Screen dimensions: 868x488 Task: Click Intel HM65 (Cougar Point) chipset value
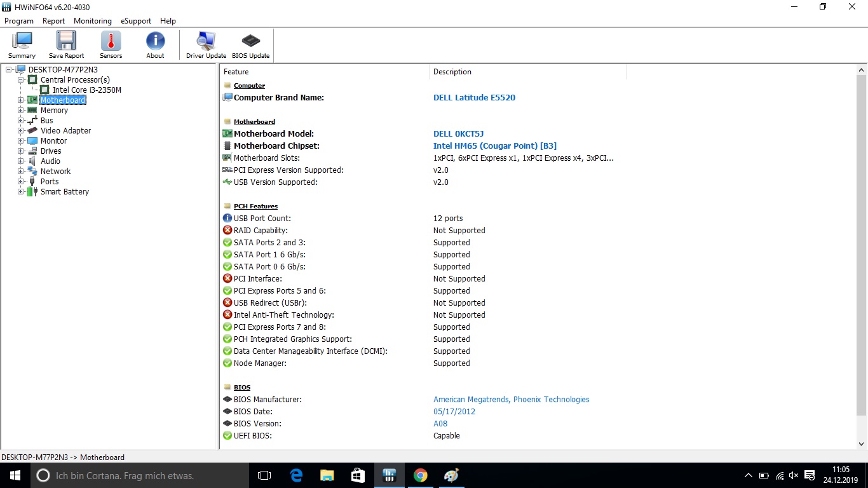pyautogui.click(x=495, y=146)
